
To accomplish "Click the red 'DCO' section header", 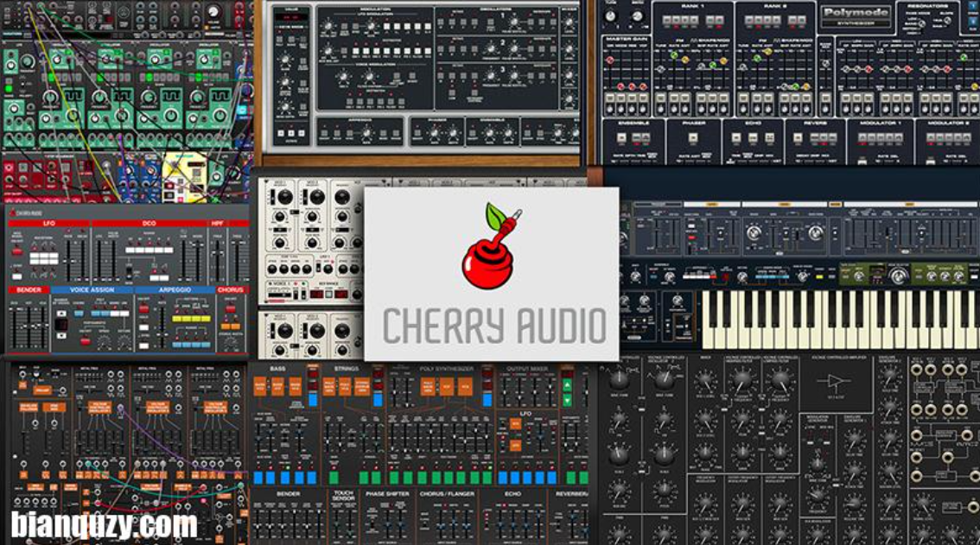I will (149, 223).
